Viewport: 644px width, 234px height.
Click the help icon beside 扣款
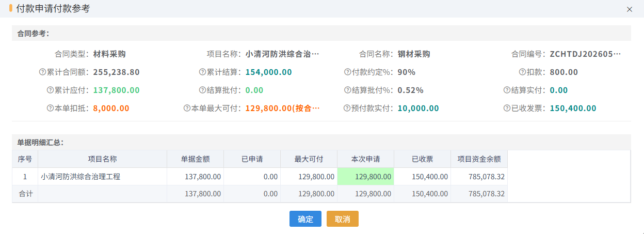click(x=523, y=72)
